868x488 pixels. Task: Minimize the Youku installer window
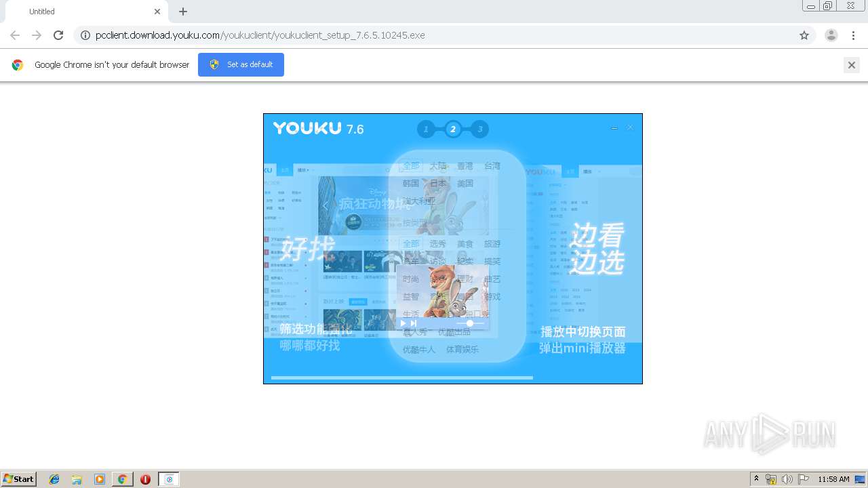click(614, 127)
